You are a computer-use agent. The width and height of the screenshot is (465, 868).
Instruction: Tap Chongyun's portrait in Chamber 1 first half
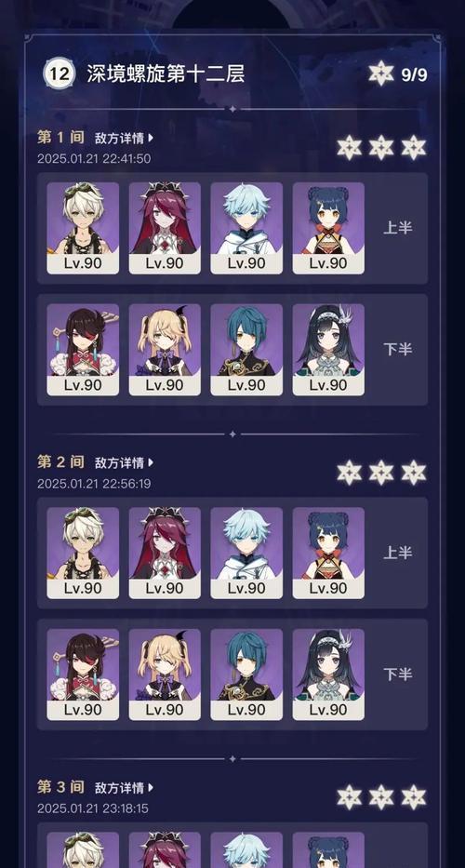pos(246,228)
